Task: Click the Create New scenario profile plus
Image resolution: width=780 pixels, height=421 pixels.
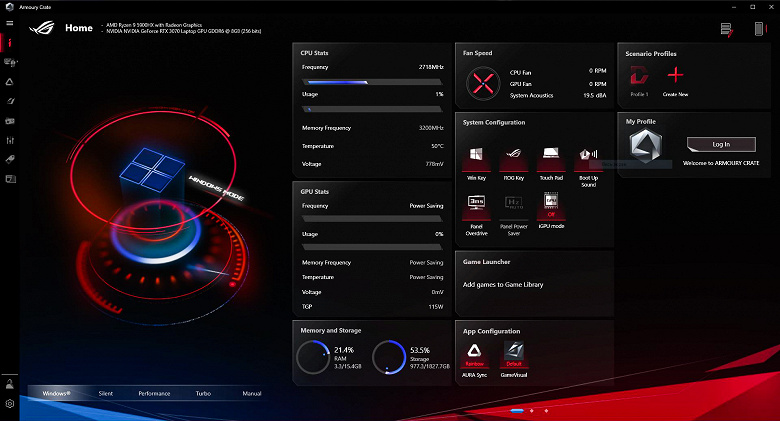Action: [676, 75]
